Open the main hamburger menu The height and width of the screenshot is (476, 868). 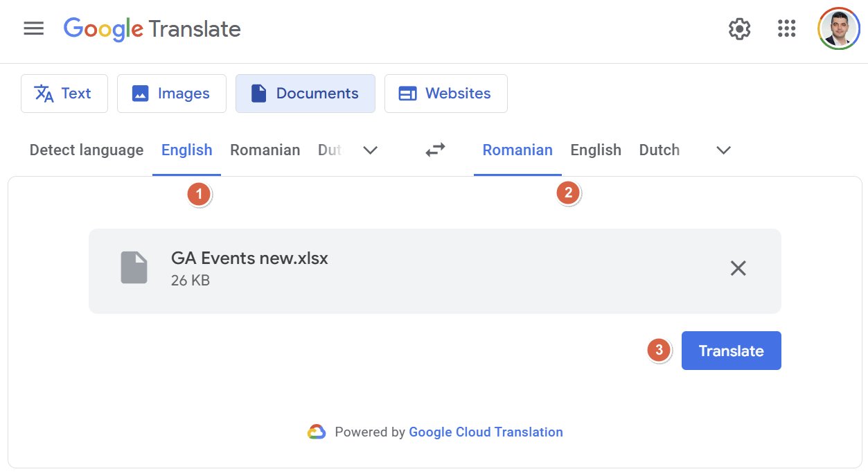[33, 28]
